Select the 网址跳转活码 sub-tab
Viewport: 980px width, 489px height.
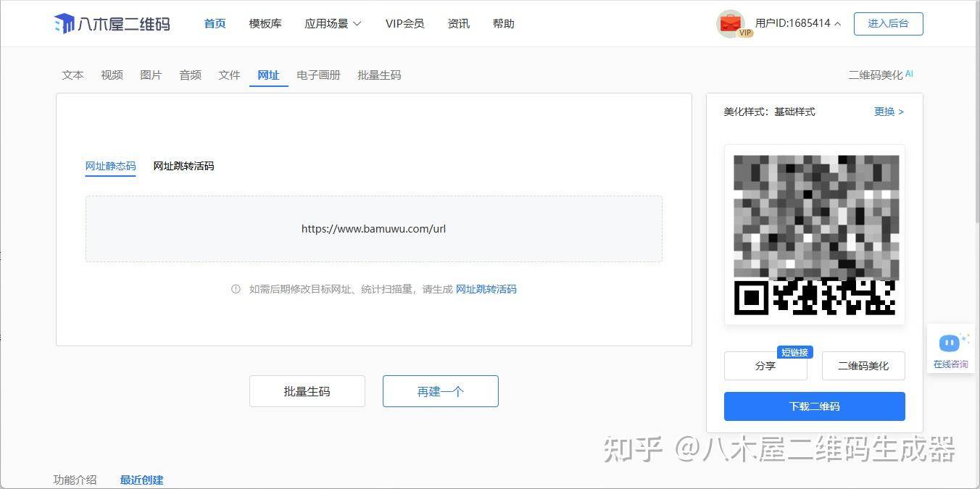(184, 166)
